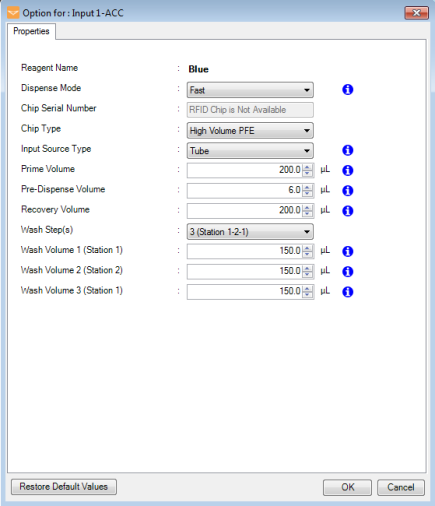Expand the Chip Type dropdown

250,130
